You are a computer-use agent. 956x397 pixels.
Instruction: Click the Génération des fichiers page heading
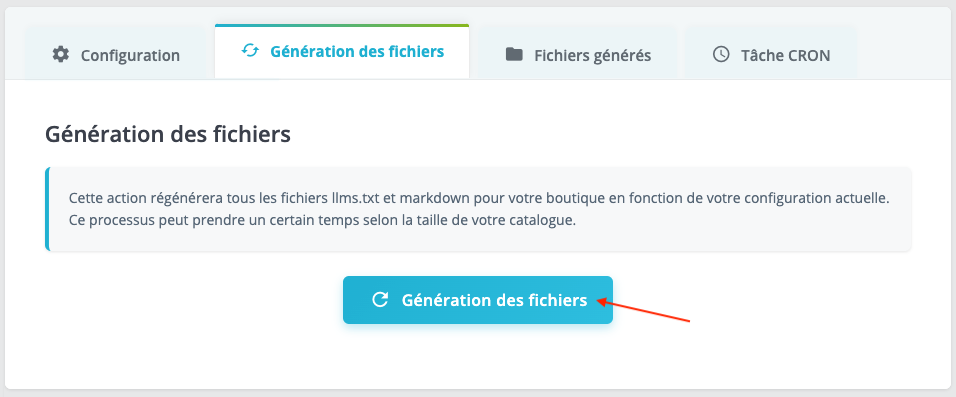click(x=168, y=134)
